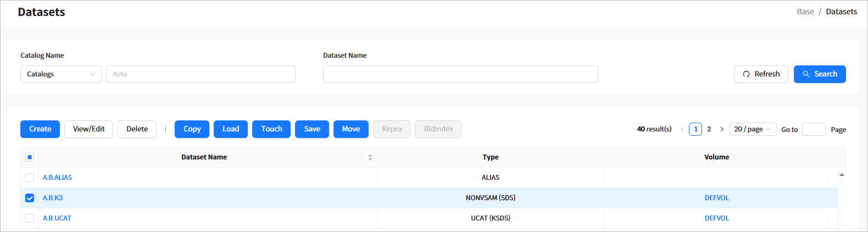Click the Search button
The height and width of the screenshot is (232, 868).
[819, 74]
